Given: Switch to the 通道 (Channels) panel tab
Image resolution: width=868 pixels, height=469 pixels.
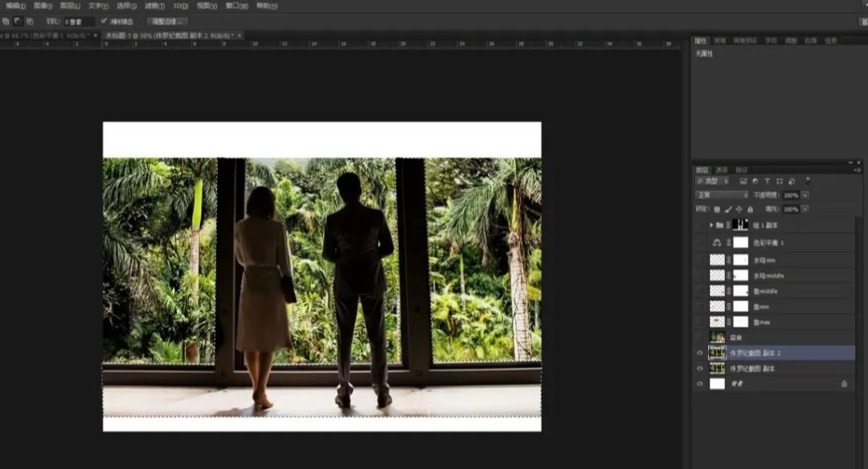Looking at the screenshot, I should point(722,170).
